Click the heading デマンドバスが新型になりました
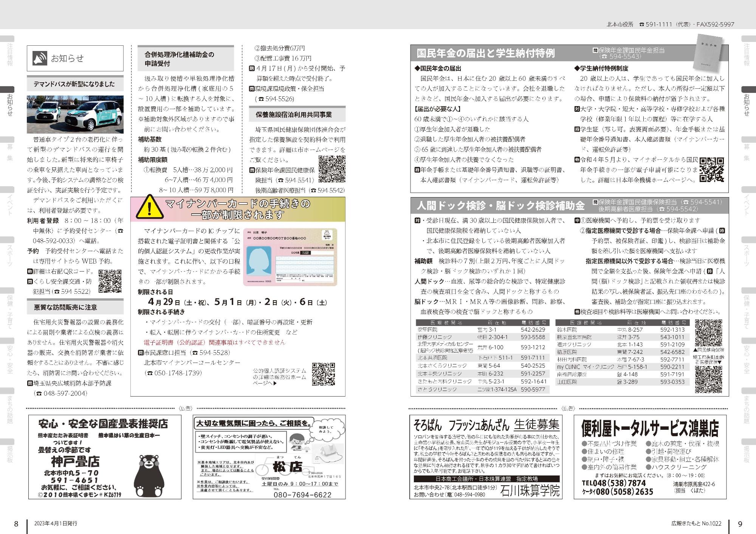The width and height of the screenshot is (756, 534). click(x=74, y=84)
